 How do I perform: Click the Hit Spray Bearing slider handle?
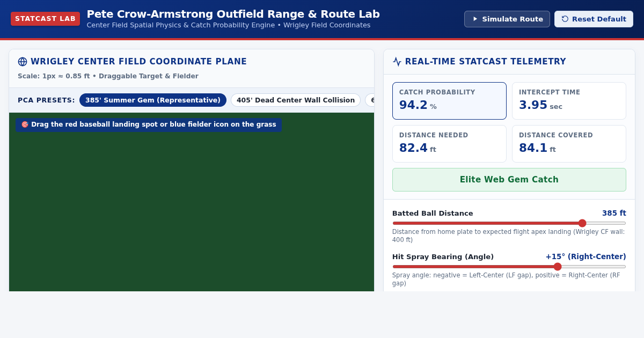coord(558,267)
